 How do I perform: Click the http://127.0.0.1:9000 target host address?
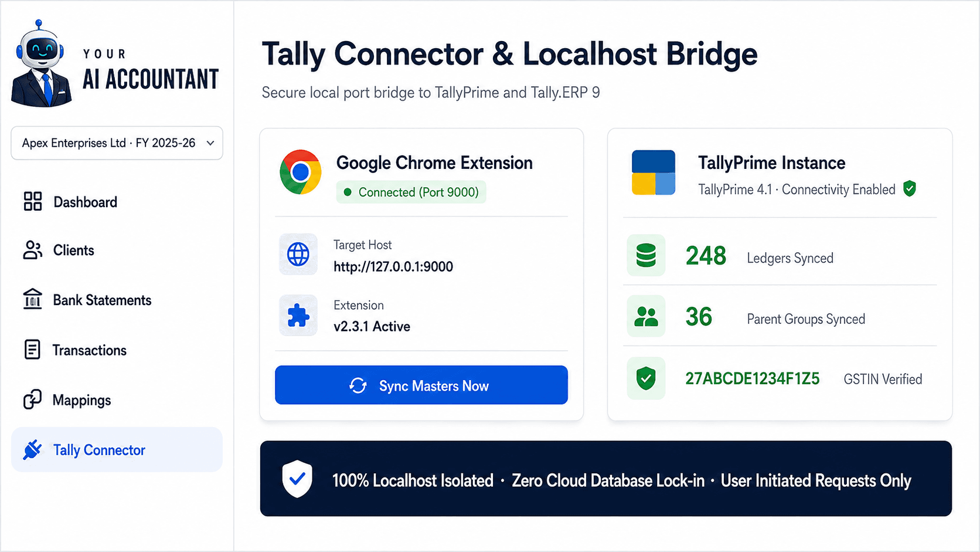pos(393,267)
